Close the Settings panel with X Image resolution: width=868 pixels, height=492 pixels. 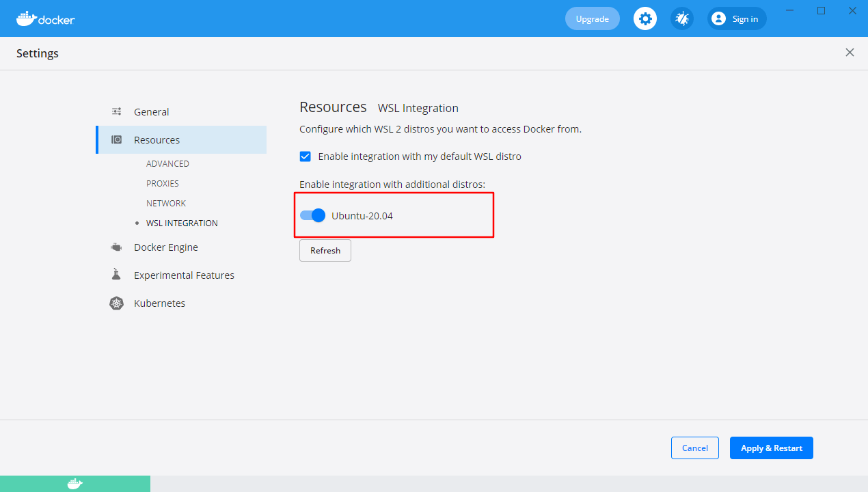tap(850, 53)
